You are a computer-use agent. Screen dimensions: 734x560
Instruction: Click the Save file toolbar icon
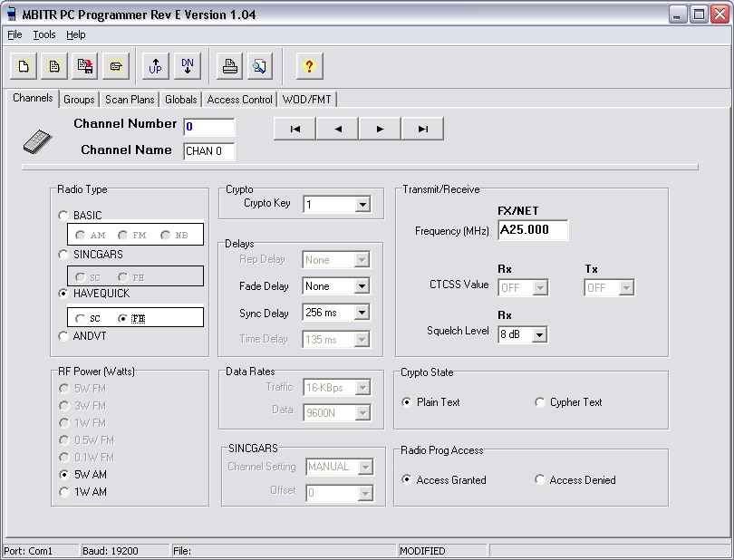click(x=86, y=66)
